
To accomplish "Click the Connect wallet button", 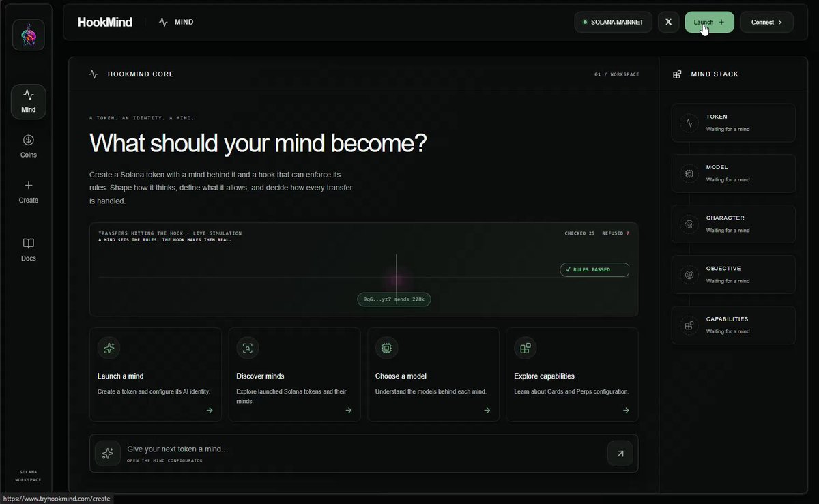I will (x=766, y=23).
